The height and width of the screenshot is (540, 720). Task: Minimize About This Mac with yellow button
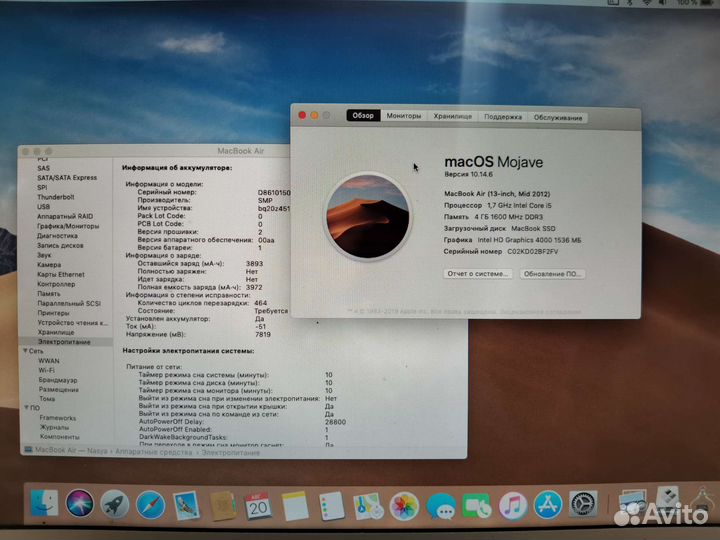[x=314, y=115]
